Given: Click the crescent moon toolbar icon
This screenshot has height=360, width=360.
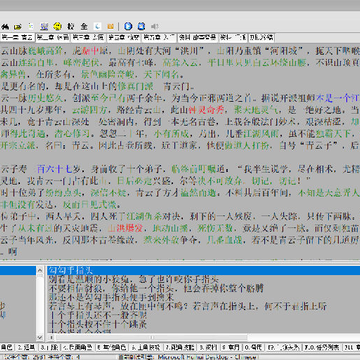Looking at the screenshot, I should (97, 26).
